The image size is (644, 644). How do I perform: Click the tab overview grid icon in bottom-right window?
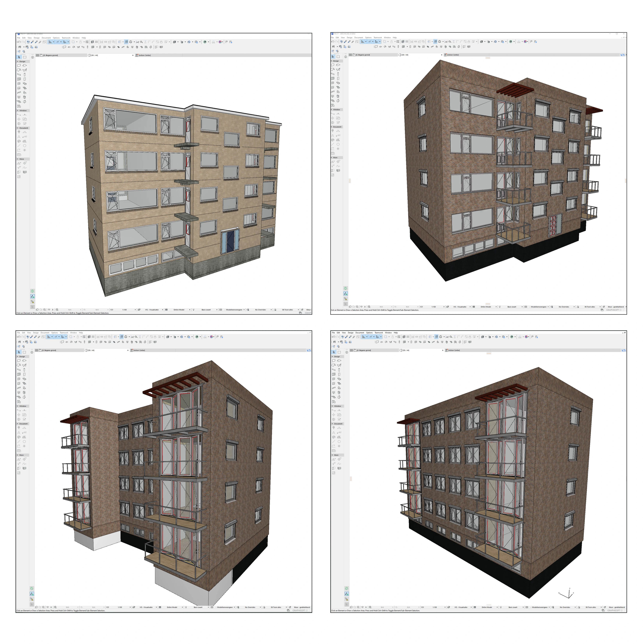coord(351,350)
